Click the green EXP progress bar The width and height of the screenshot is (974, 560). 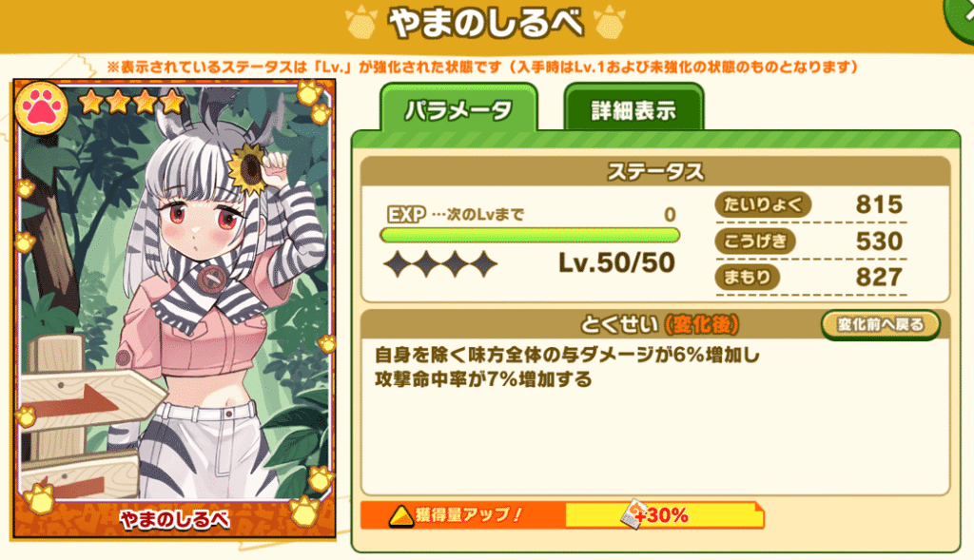530,235
